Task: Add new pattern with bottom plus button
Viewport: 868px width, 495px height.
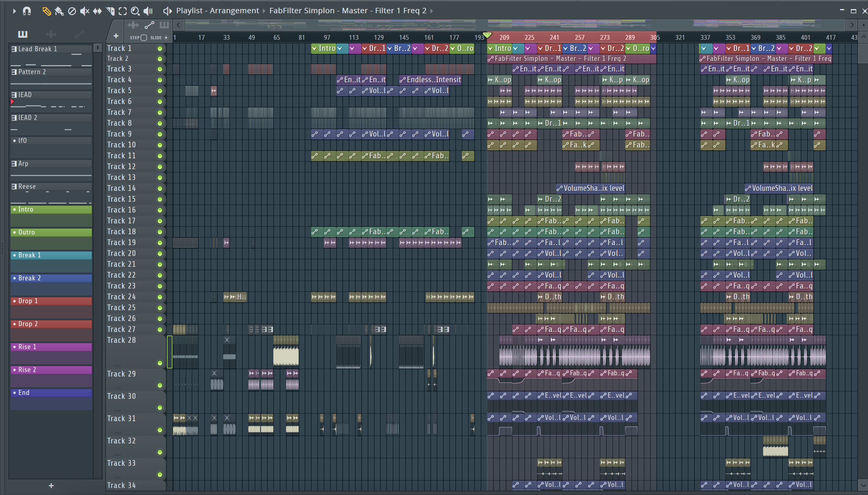Action: pos(51,485)
